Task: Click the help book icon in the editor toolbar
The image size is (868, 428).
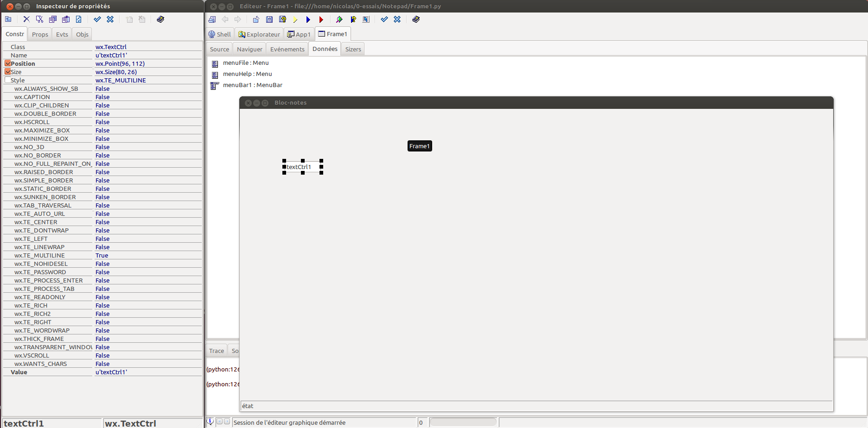Action: (416, 19)
